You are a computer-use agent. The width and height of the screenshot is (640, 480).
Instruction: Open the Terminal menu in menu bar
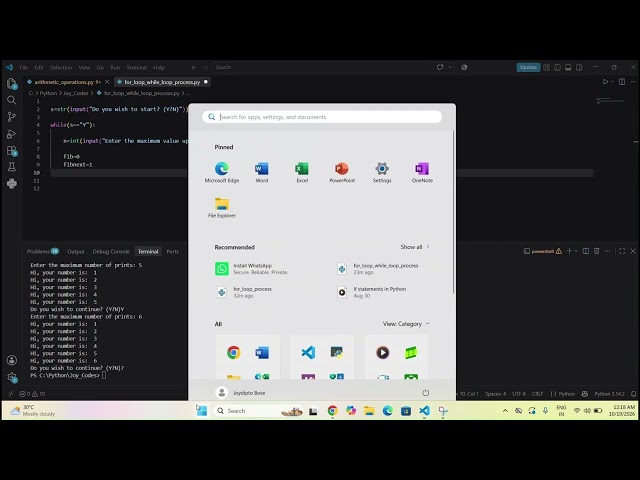pos(136,67)
